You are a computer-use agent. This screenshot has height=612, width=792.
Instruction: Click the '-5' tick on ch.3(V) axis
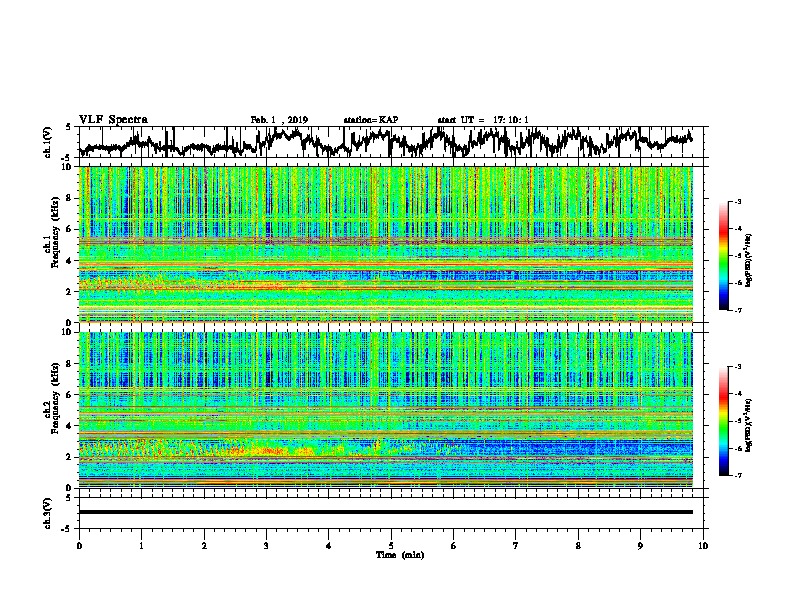68,529
